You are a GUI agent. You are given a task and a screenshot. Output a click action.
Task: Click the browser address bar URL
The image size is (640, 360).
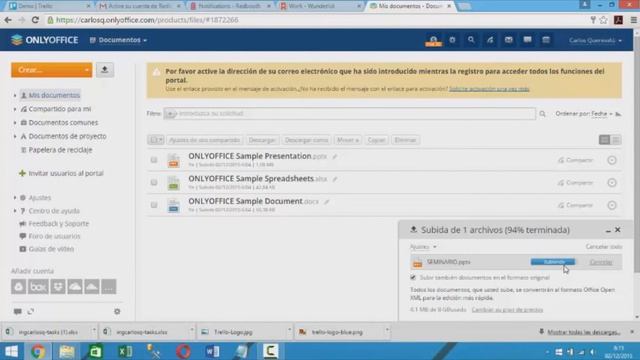click(x=147, y=20)
